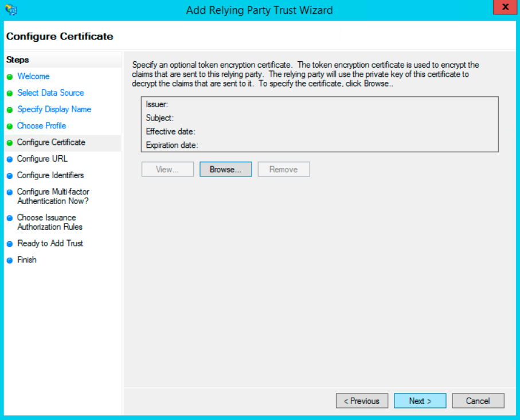Select the Configure Certificate step label
This screenshot has height=420, width=520.
coord(51,142)
